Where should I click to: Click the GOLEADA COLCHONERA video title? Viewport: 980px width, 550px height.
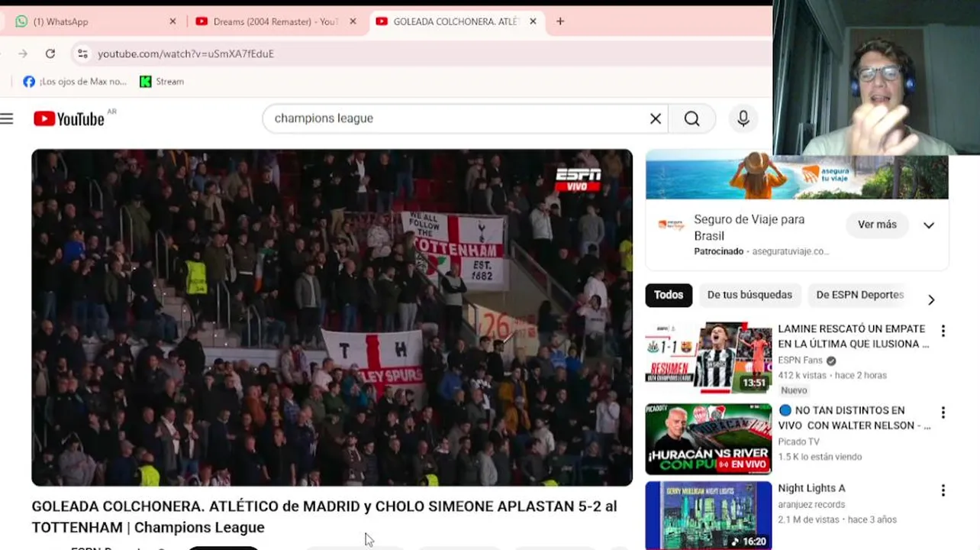pyautogui.click(x=324, y=516)
